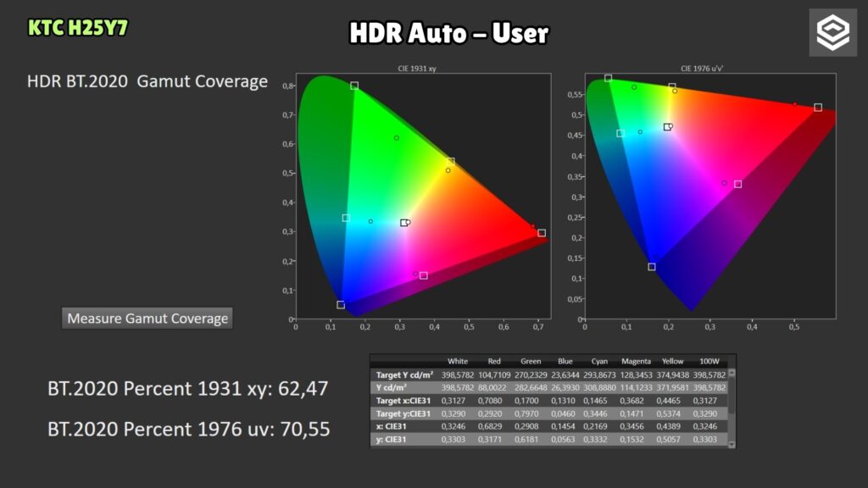Select the 100W column header
Screen dimensions: 868x488
(709, 361)
